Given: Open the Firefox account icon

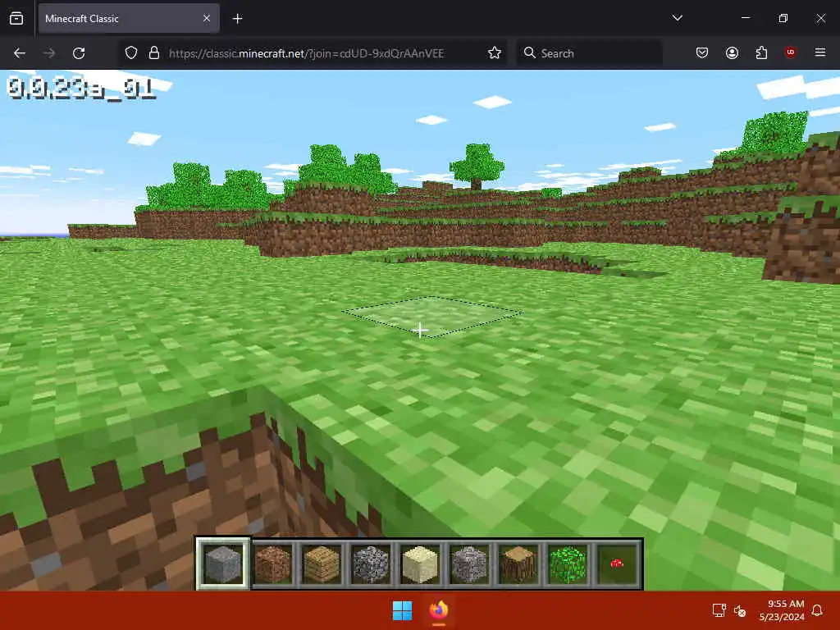Looking at the screenshot, I should click(x=732, y=53).
